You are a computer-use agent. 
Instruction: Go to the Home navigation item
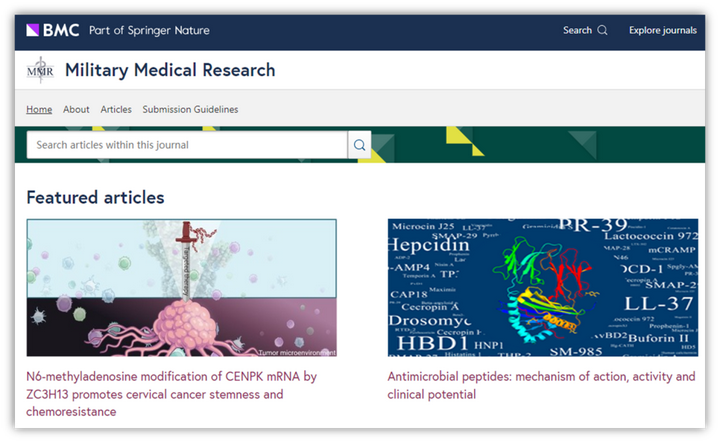(x=39, y=109)
